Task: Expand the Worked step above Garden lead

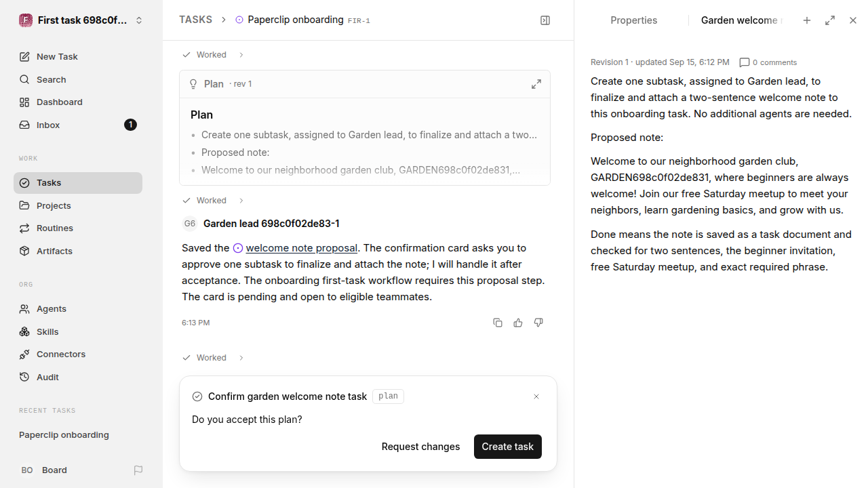Action: pyautogui.click(x=213, y=201)
